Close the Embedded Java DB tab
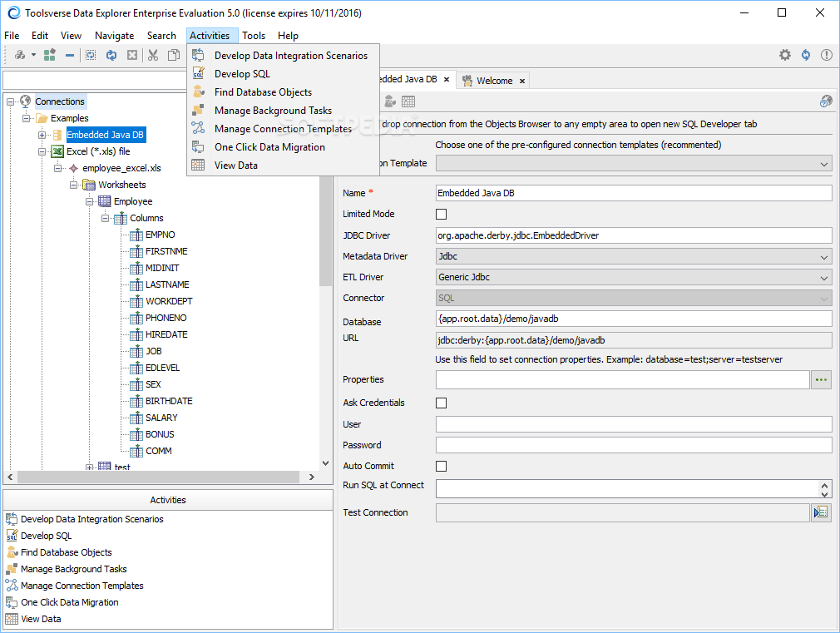Image resolution: width=840 pixels, height=633 pixels. click(x=447, y=79)
